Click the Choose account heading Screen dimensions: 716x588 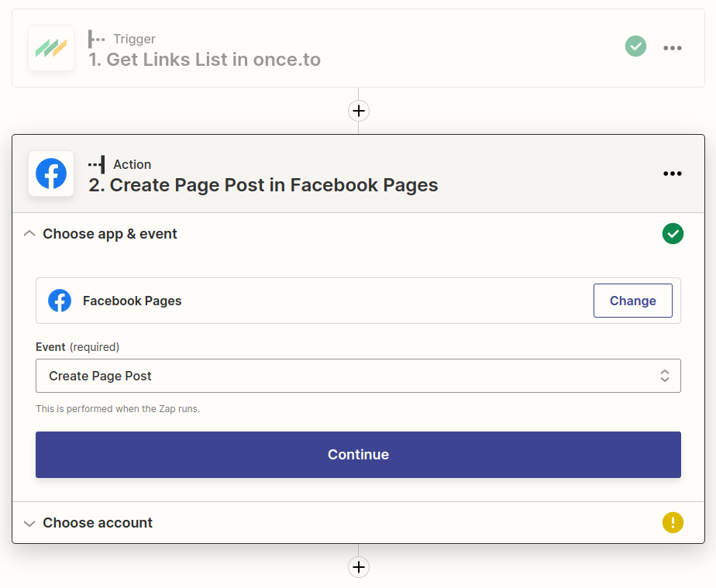pos(98,523)
